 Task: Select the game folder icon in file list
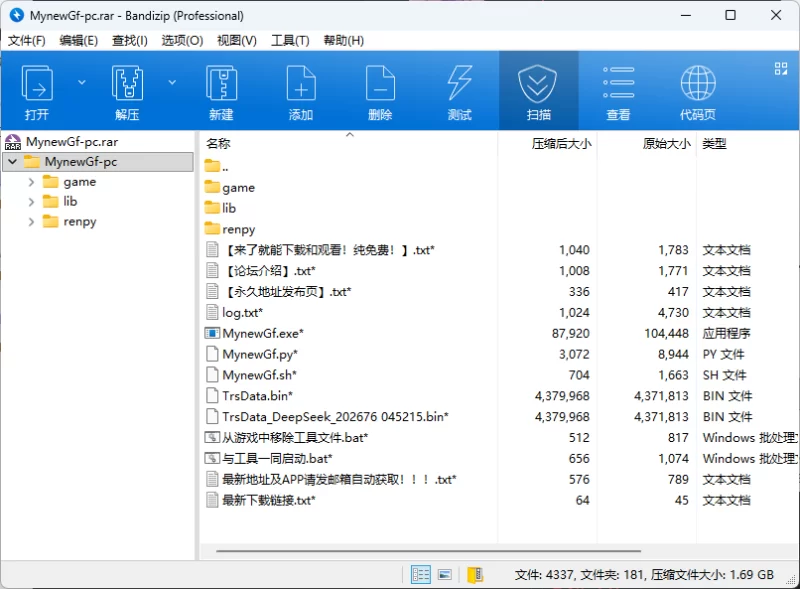[x=212, y=187]
